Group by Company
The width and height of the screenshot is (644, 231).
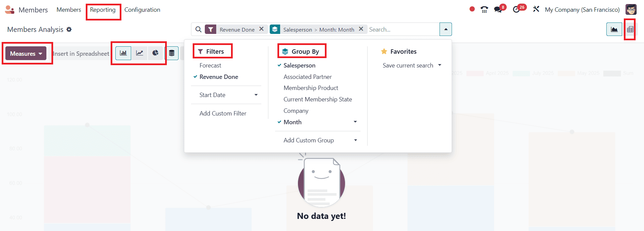click(x=296, y=111)
